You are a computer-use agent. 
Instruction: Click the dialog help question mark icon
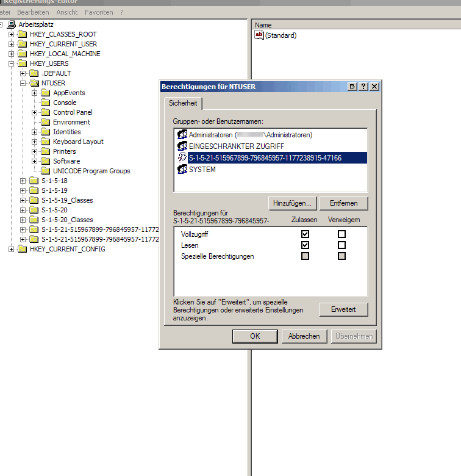[x=363, y=87]
